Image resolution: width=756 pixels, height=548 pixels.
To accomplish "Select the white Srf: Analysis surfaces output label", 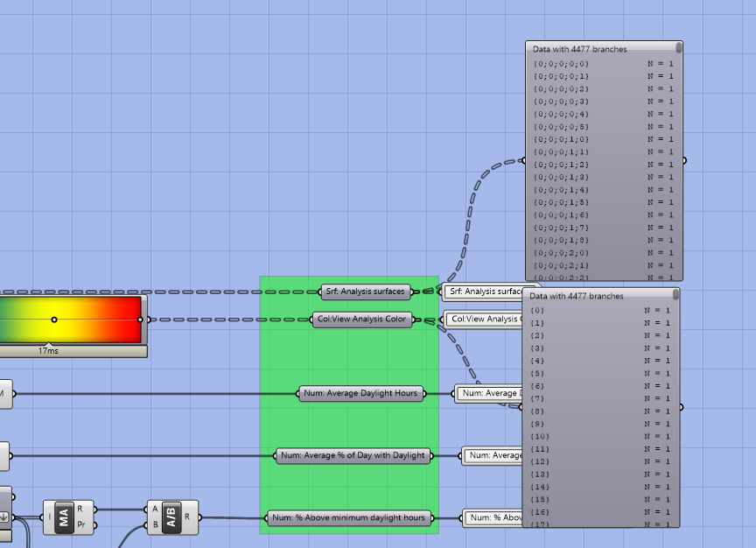I will click(x=484, y=292).
